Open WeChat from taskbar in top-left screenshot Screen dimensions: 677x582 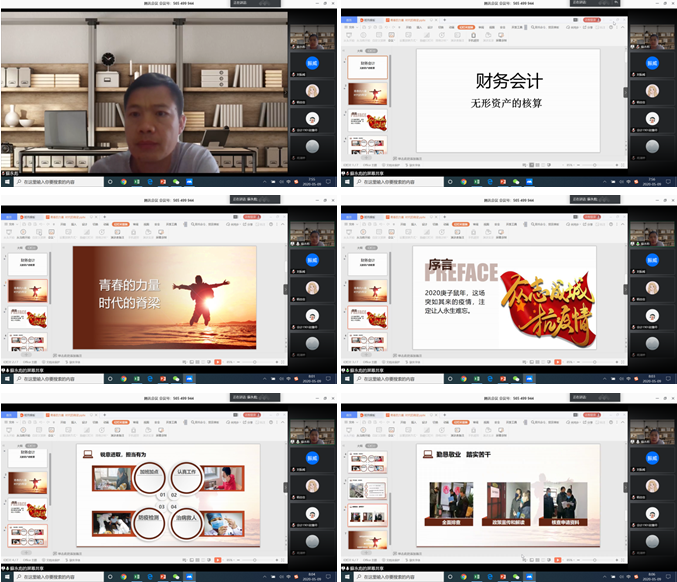point(176,183)
